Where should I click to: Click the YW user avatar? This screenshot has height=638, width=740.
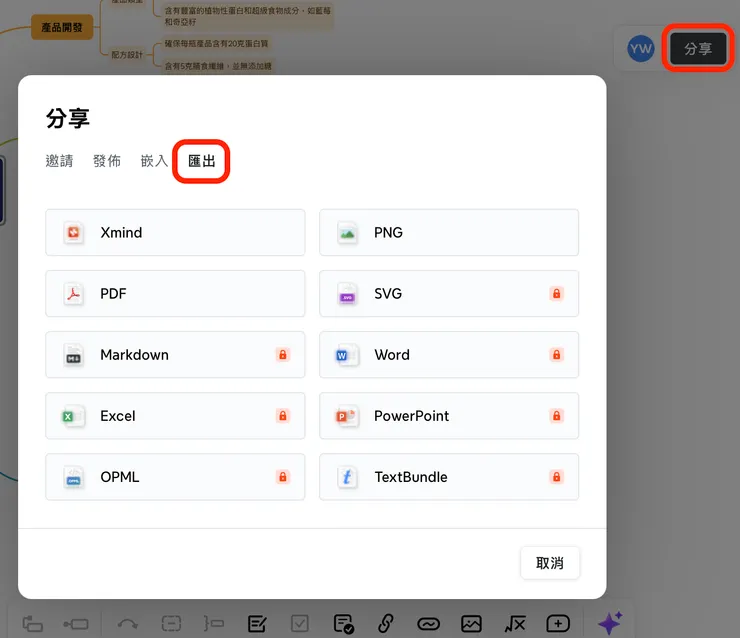(640, 48)
